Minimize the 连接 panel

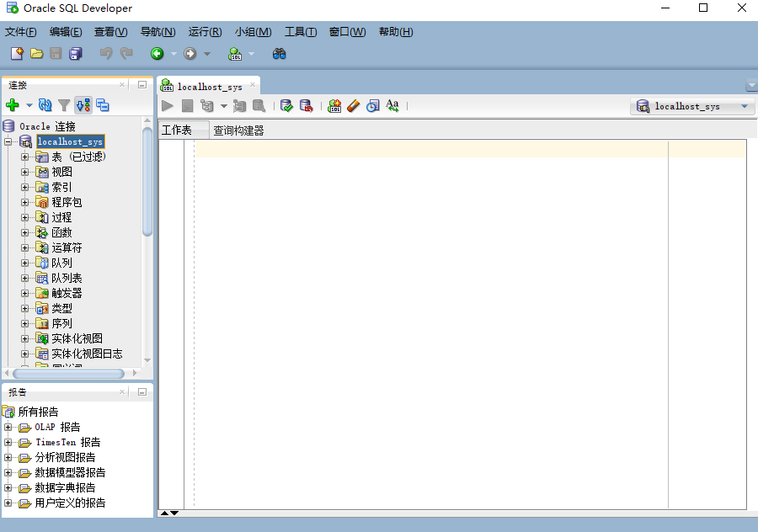pos(142,85)
